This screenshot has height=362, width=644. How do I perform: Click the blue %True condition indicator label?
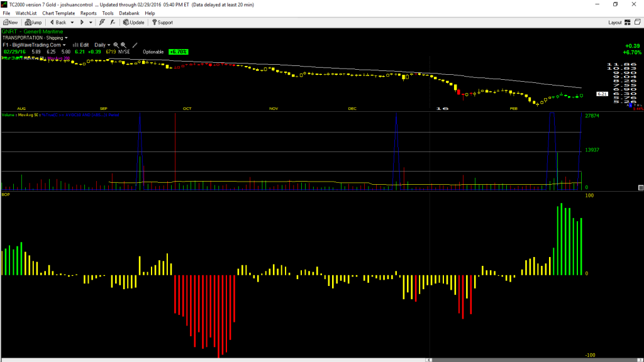click(80, 115)
